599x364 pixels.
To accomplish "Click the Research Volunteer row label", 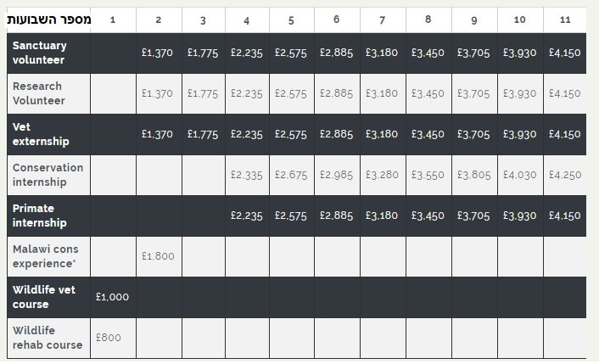I will tap(38, 93).
